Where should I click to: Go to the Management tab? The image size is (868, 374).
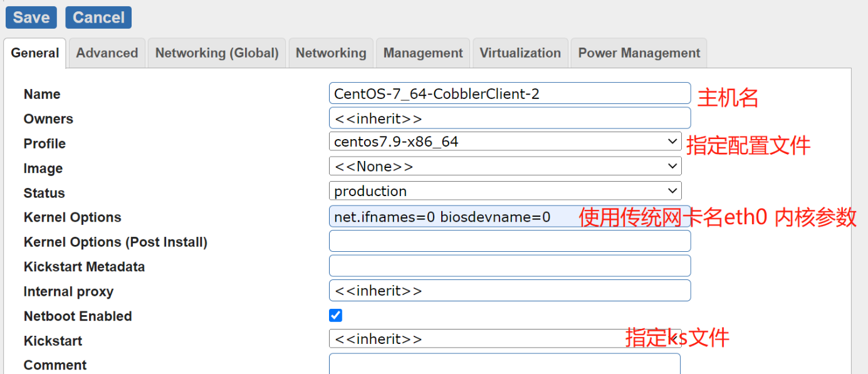[423, 53]
